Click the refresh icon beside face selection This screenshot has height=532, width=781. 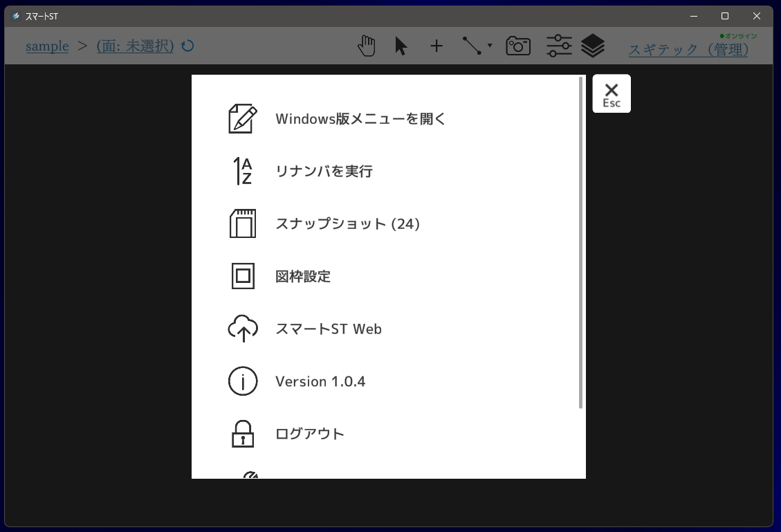click(x=187, y=46)
